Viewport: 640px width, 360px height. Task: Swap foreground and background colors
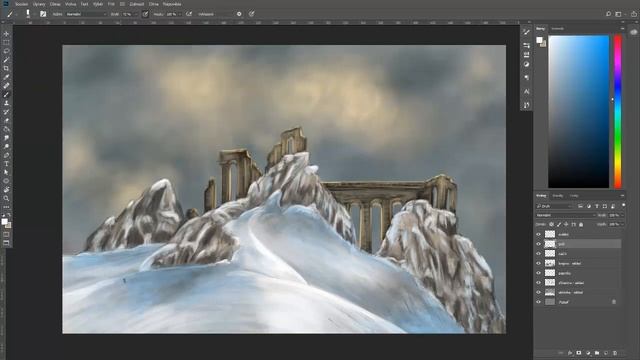tap(9, 215)
